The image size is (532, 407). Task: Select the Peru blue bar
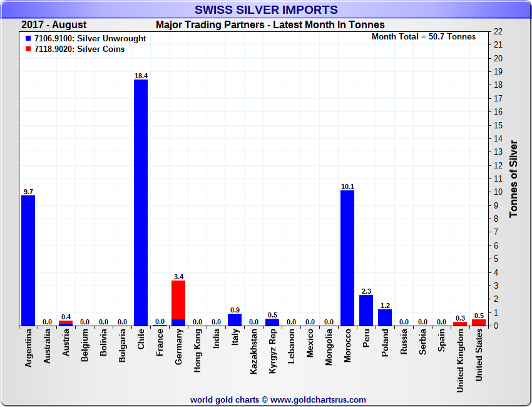pos(366,310)
